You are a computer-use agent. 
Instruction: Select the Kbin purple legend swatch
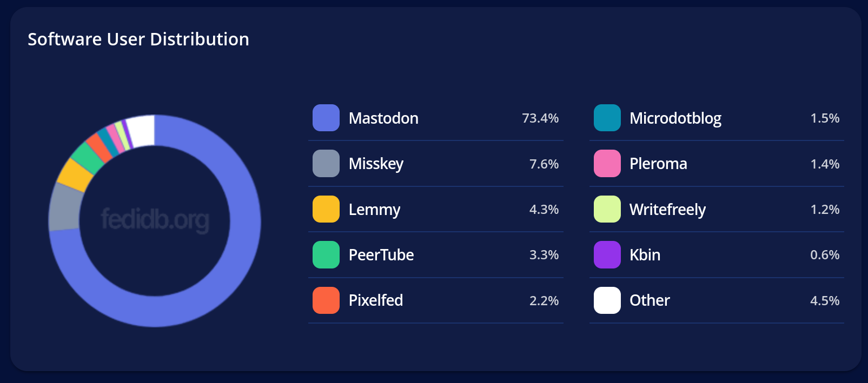click(607, 255)
